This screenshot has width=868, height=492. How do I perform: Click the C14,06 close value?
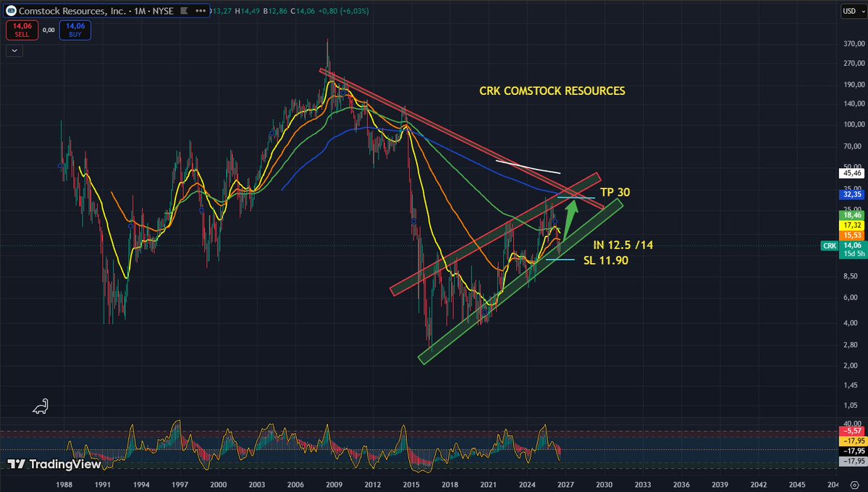[303, 11]
